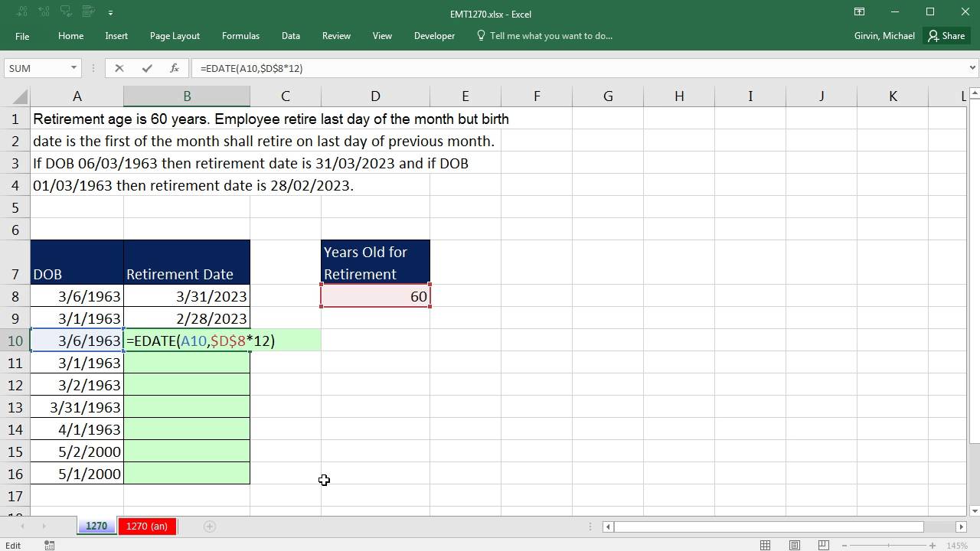Select column D header
Viewport: 980px width, 551px height.
pos(375,96)
